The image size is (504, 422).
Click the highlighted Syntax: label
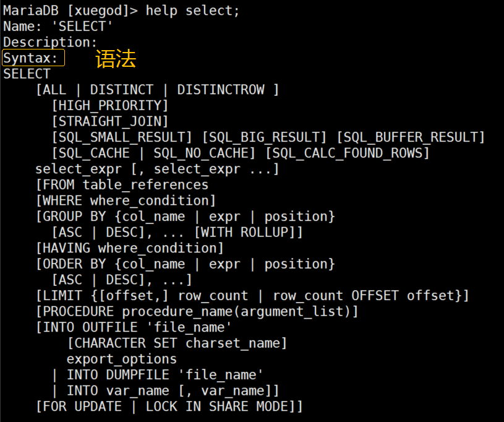tap(33, 58)
